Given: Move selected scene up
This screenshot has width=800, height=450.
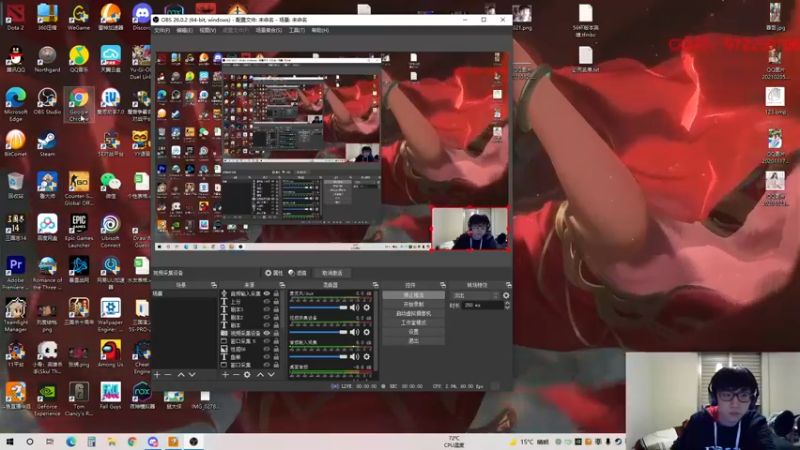Looking at the screenshot, I should 181,374.
